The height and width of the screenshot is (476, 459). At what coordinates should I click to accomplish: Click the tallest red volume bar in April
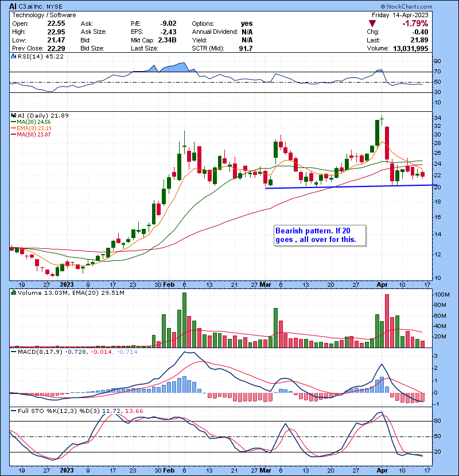387,321
